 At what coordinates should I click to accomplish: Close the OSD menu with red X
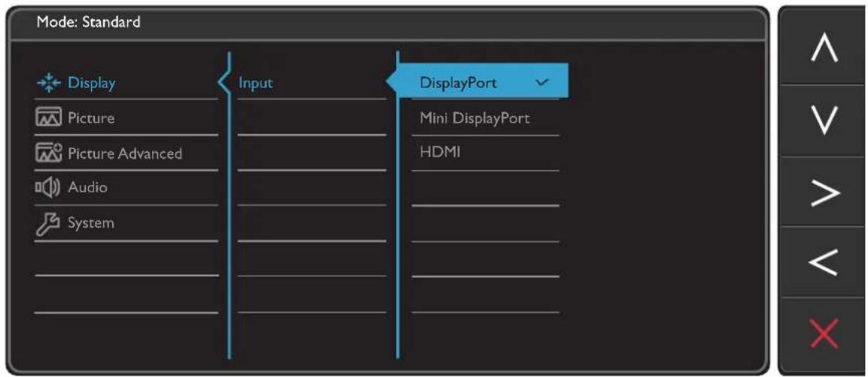tap(823, 334)
